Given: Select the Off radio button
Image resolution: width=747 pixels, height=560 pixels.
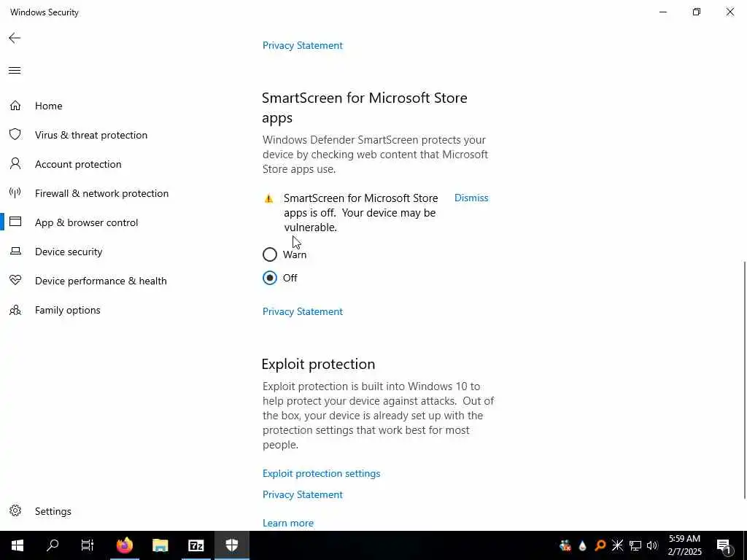Looking at the screenshot, I should pyautogui.click(x=270, y=278).
